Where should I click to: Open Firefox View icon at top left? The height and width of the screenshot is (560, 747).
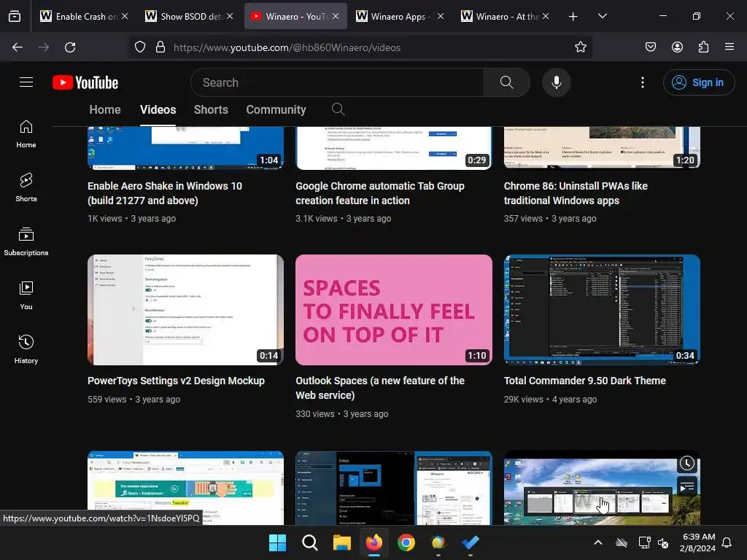coord(15,16)
